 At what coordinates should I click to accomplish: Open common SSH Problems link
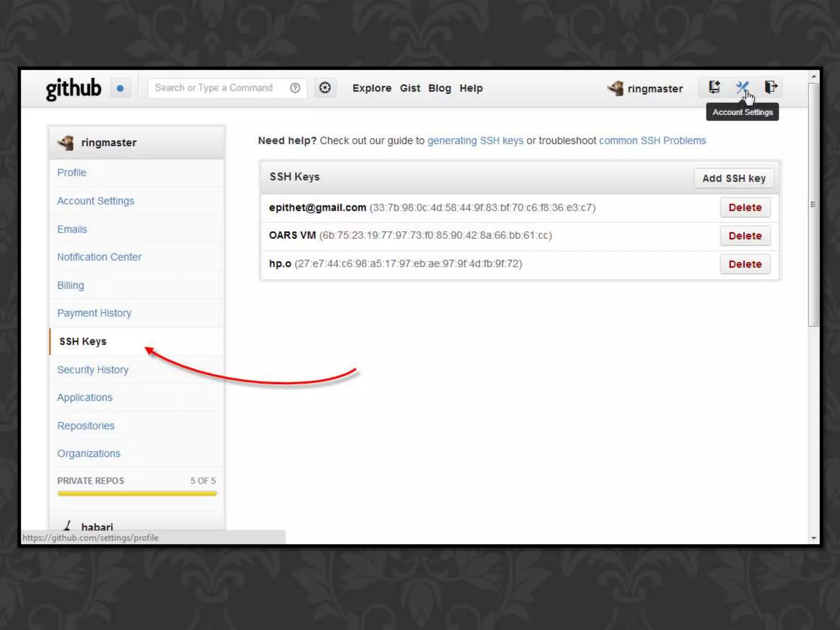click(x=652, y=141)
